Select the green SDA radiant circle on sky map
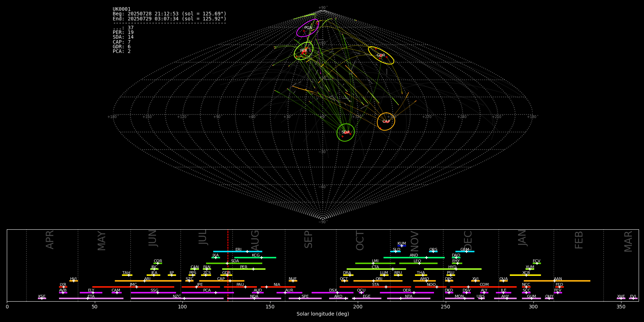The width and height of the screenshot is (644, 322). pyautogui.click(x=346, y=132)
